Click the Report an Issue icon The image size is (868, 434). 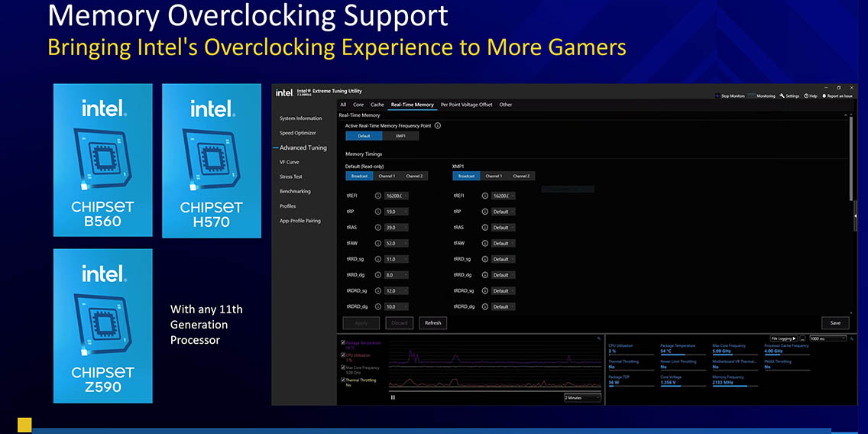824,96
